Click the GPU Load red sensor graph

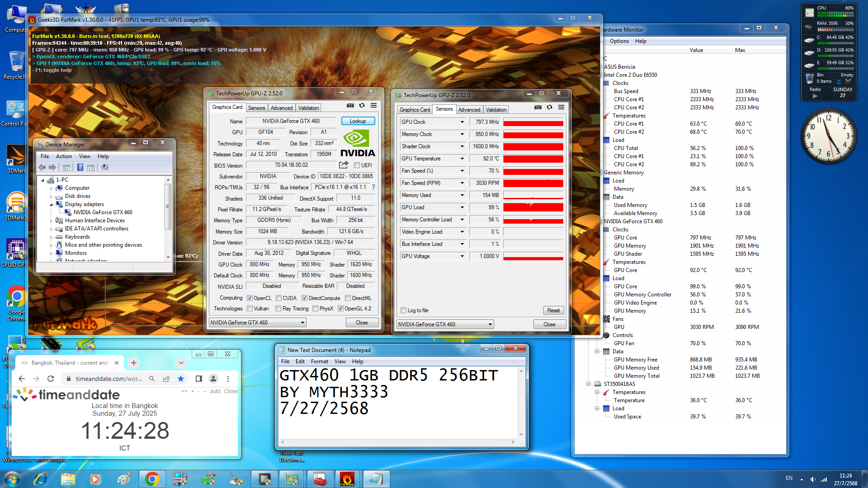pos(533,207)
